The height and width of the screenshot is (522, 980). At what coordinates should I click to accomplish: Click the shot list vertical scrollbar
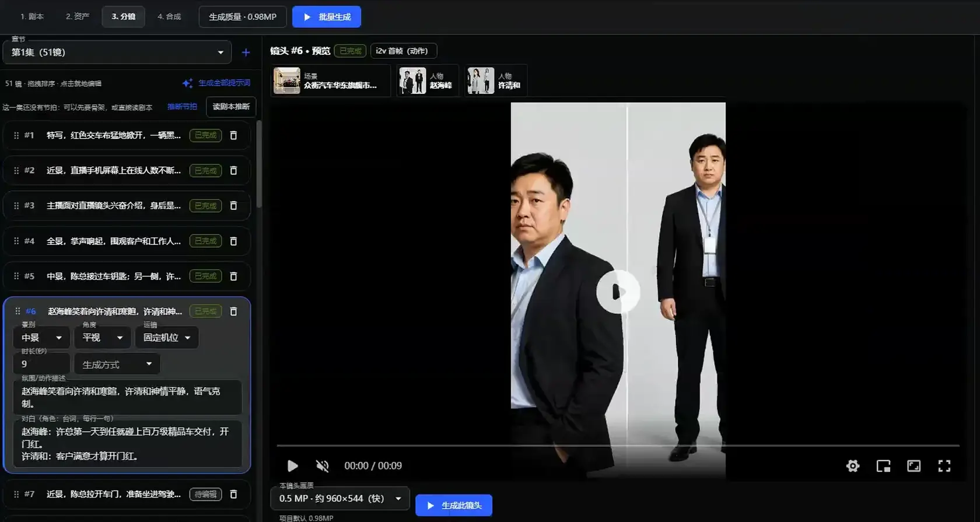[x=258, y=163]
